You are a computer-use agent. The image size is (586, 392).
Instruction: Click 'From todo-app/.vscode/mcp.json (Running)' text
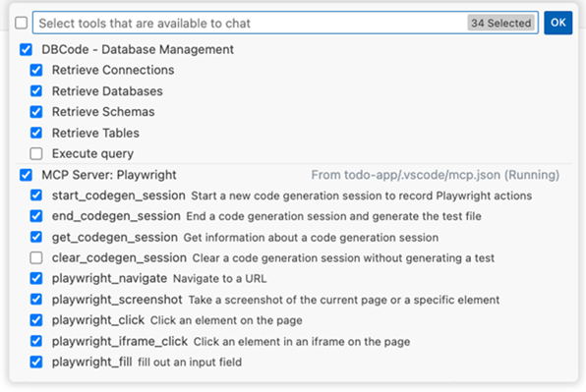point(436,175)
